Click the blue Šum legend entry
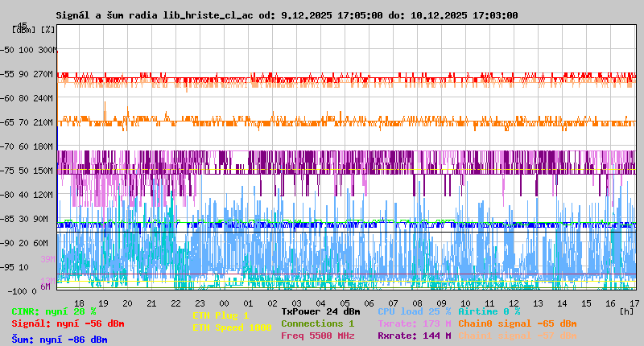The width and height of the screenshot is (644, 346). click(60, 340)
